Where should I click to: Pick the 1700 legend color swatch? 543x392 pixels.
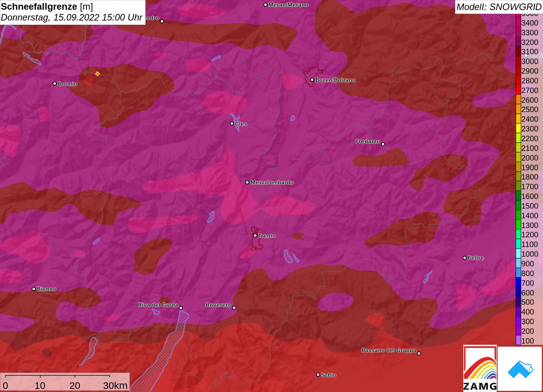[x=518, y=186]
